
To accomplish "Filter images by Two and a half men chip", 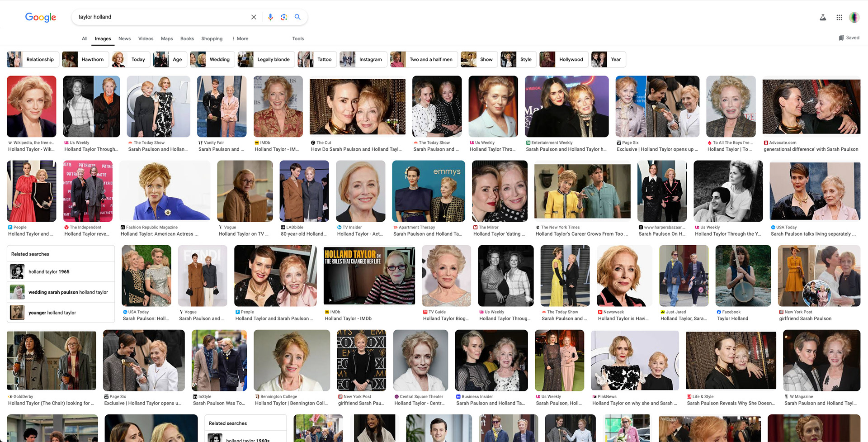I will pyautogui.click(x=424, y=59).
